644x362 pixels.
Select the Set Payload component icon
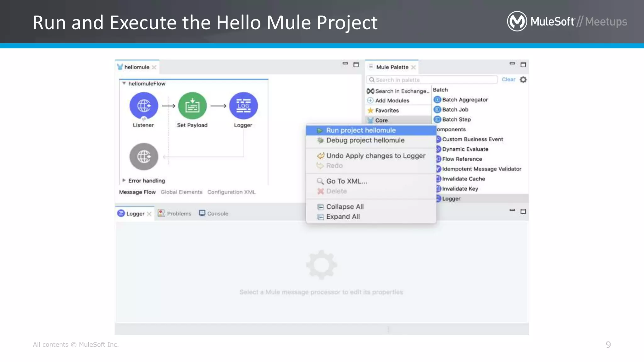tap(192, 106)
